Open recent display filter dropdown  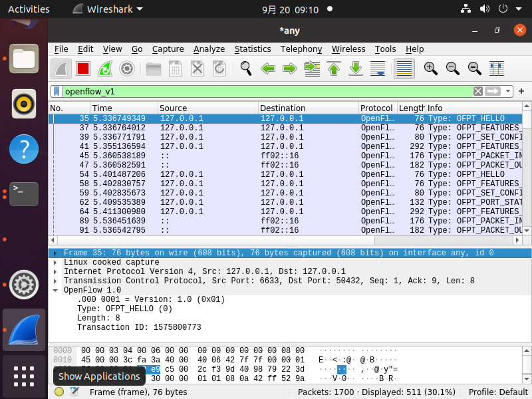click(x=507, y=91)
